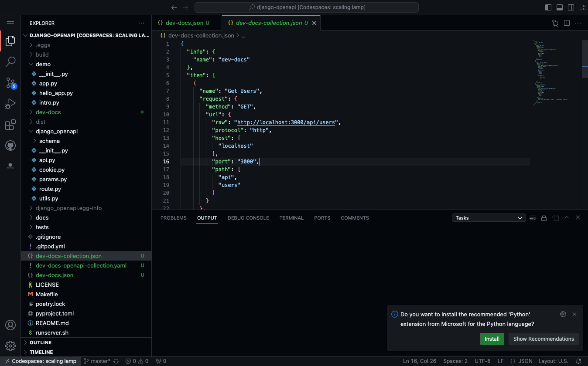Click Install for the Python extension

492,339
